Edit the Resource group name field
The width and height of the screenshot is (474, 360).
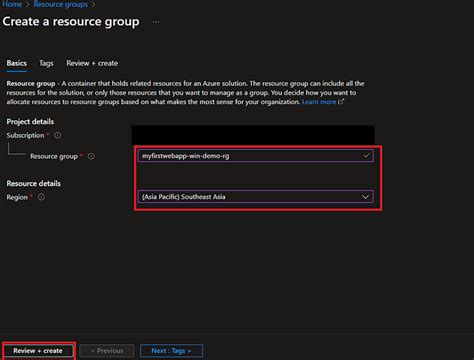coord(256,156)
